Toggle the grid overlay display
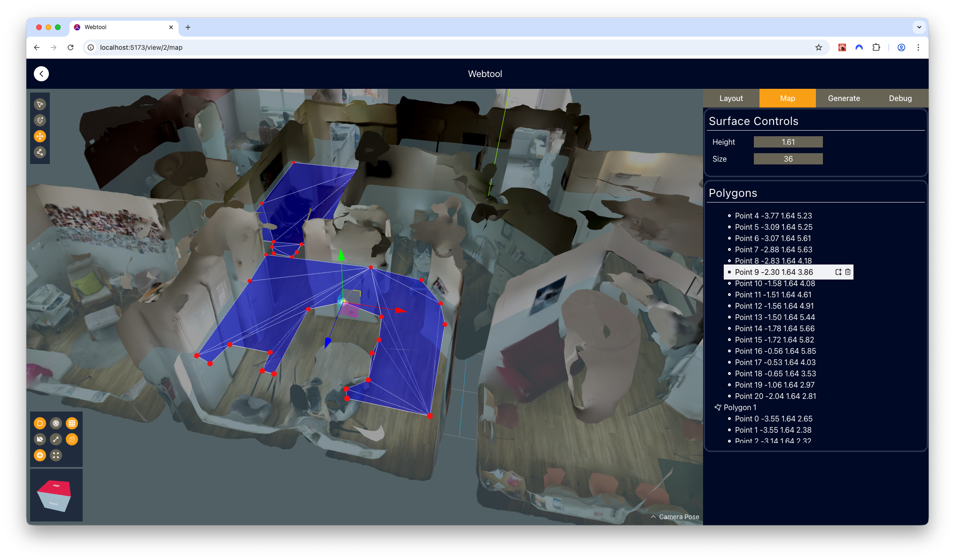The height and width of the screenshot is (560, 955). click(x=72, y=423)
